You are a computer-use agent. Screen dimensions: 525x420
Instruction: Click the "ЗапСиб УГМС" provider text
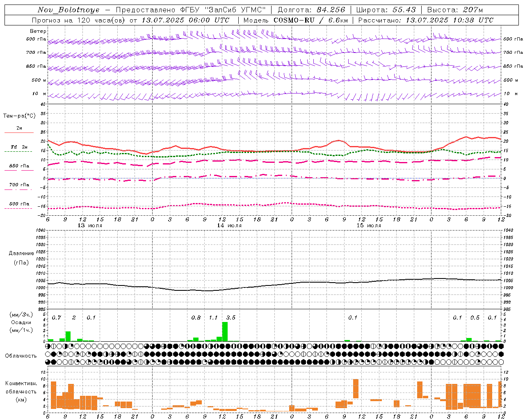[235, 10]
